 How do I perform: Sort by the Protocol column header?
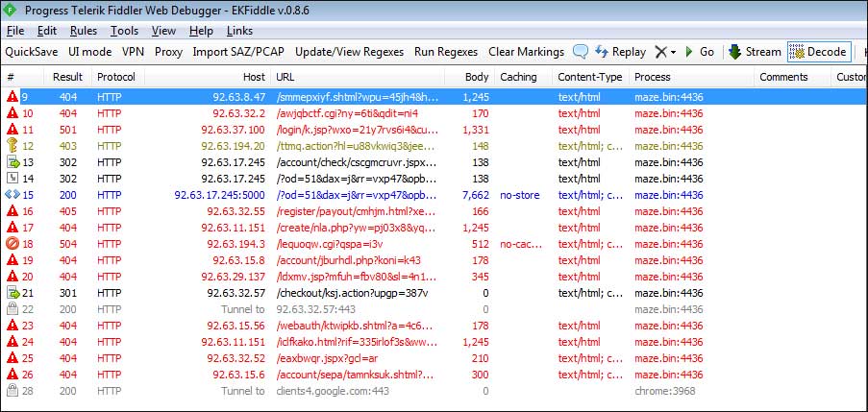tap(116, 78)
